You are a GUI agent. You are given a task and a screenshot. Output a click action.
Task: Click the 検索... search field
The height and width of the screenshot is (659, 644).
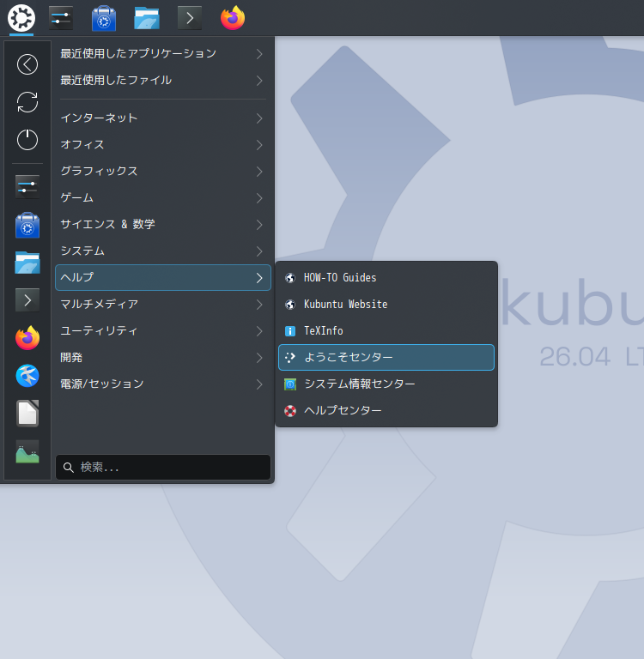coord(163,467)
